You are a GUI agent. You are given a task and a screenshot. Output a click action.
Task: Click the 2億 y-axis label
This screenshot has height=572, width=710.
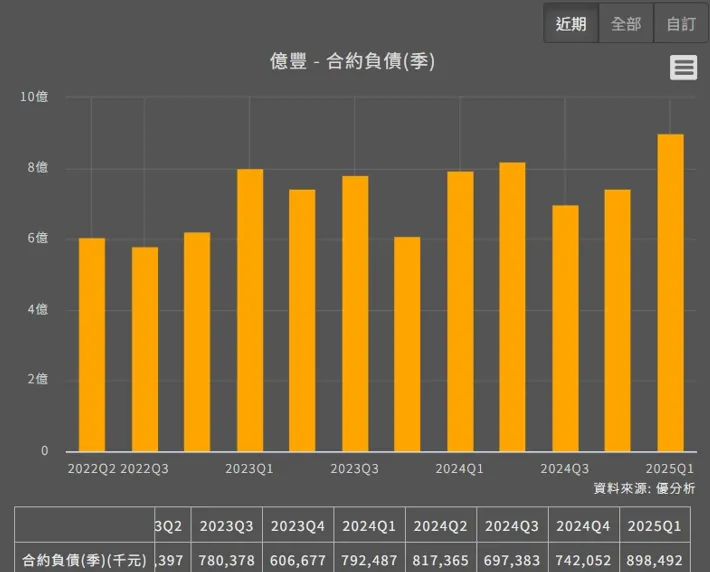coord(38,379)
